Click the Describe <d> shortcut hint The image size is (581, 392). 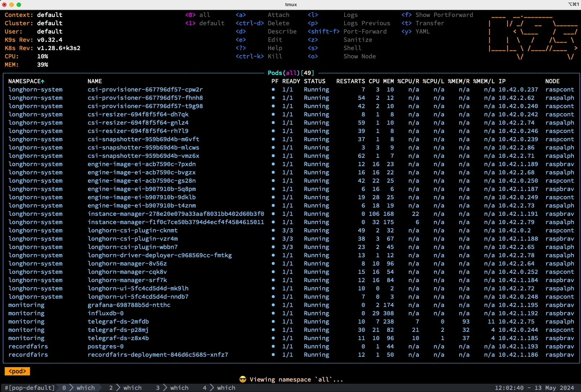click(x=266, y=31)
